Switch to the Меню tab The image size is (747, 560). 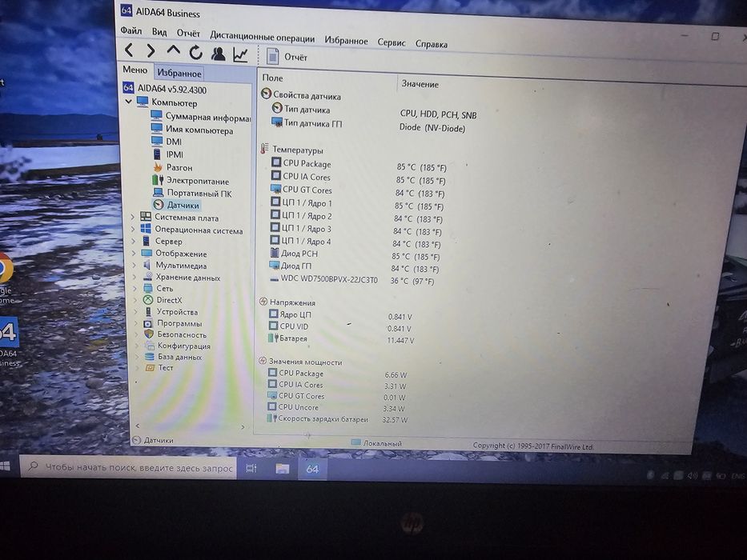click(x=135, y=70)
